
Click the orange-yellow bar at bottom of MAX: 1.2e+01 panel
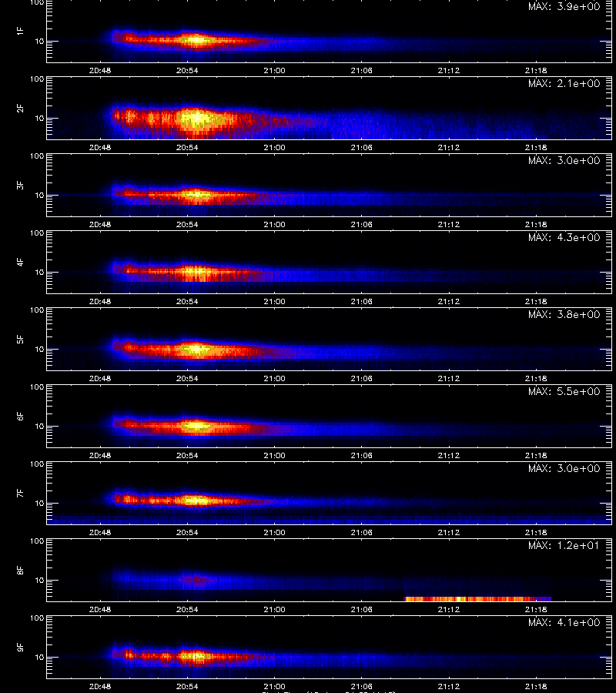pos(477,599)
